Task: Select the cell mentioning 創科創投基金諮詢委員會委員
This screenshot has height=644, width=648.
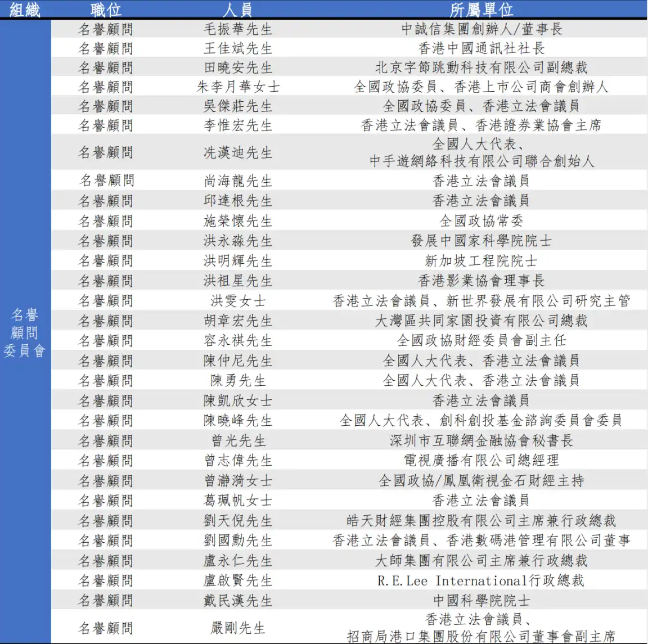Action: point(482,420)
